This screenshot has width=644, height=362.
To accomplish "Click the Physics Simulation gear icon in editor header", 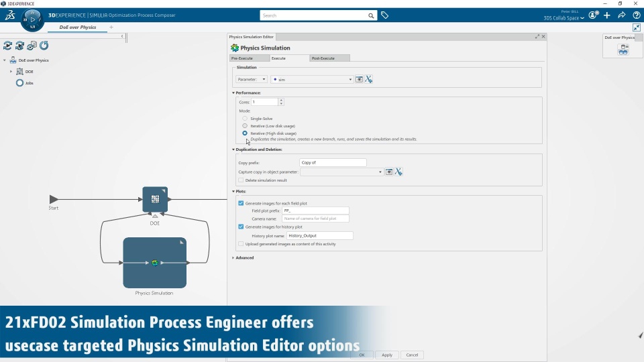I will pos(235,48).
